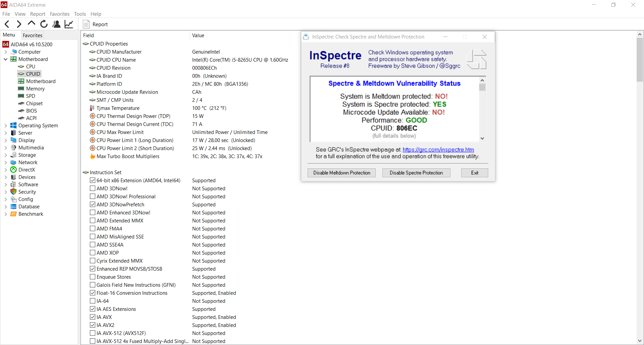Screen dimensions: 644x345
Task: Toggle the AMD 3DNow! checkbox
Action: (x=93, y=189)
